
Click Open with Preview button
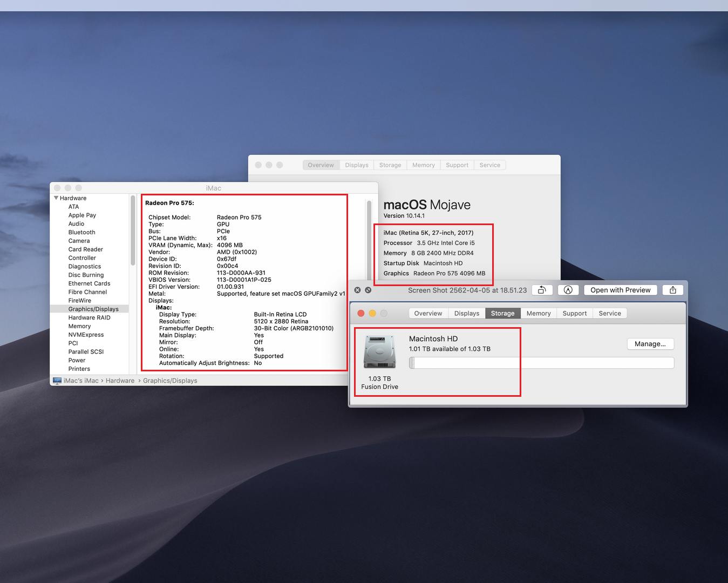[621, 290]
